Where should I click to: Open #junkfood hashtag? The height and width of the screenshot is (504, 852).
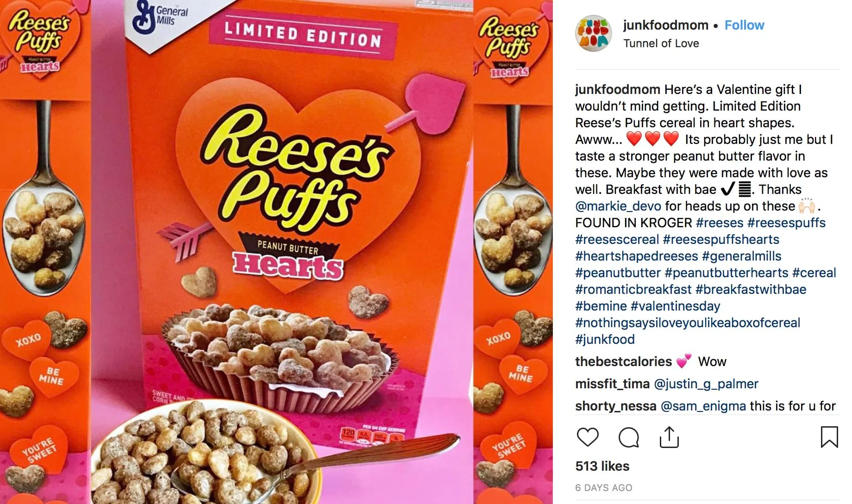605,339
